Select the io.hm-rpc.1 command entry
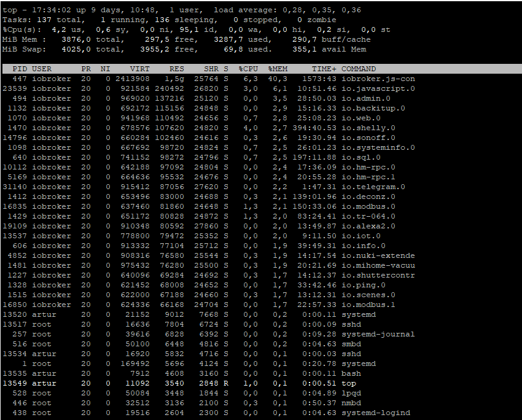522x420 pixels. (368, 177)
